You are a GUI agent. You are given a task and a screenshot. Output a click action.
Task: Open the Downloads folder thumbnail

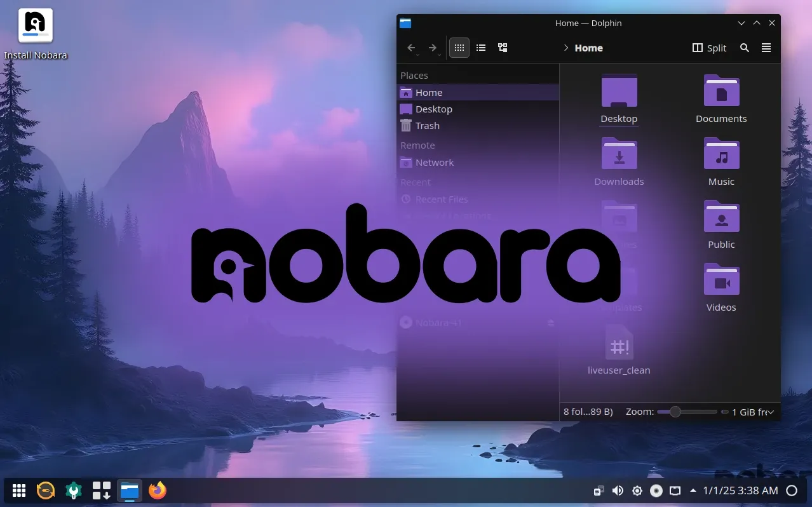tap(619, 153)
